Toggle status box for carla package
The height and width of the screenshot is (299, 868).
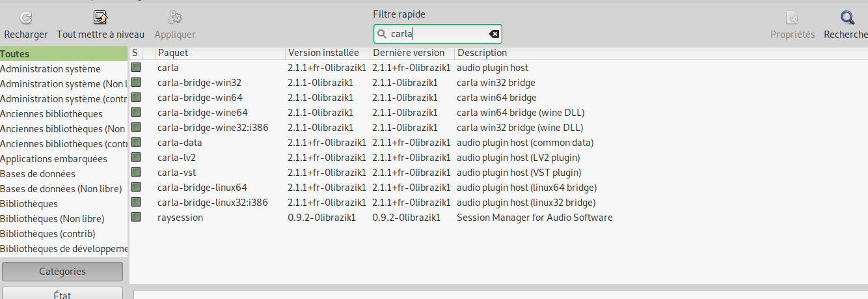click(x=136, y=67)
